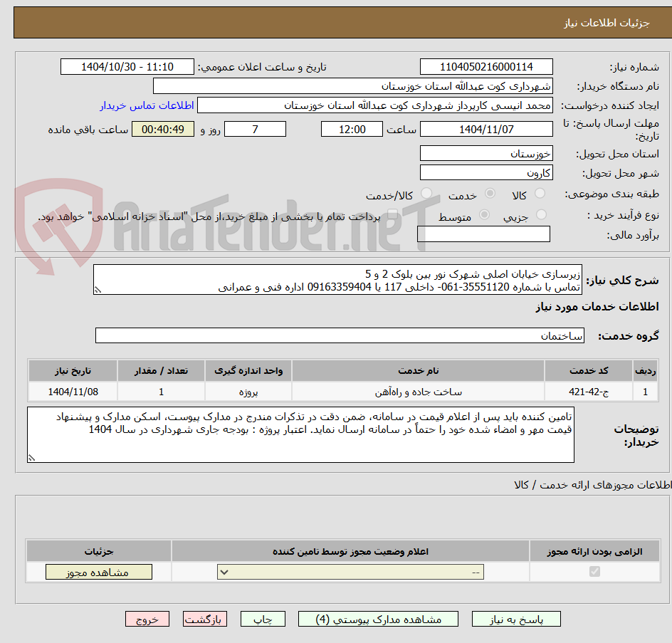Grab the resize handle of buyer notes box
This screenshot has height=643, width=672.
31,459
